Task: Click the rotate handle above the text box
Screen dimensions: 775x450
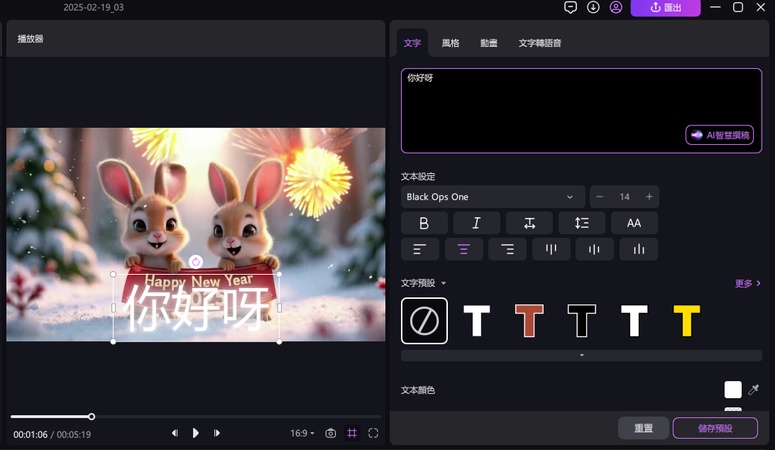Action: pyautogui.click(x=196, y=262)
